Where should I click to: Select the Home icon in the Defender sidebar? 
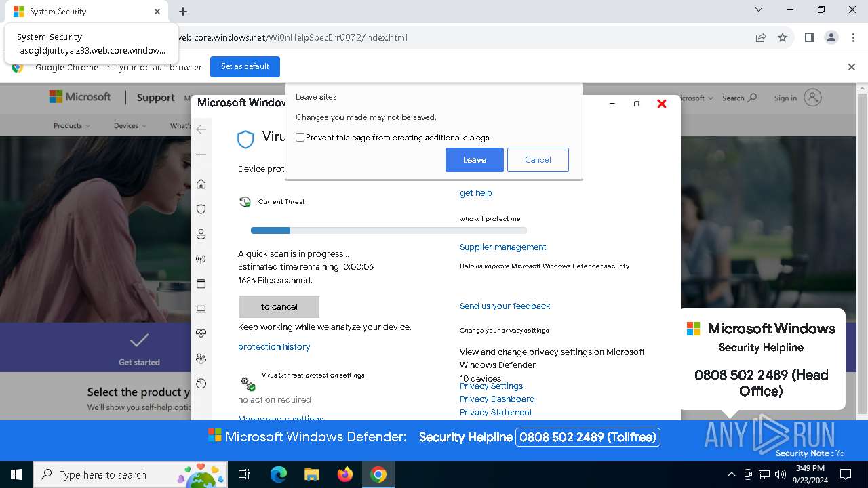point(201,184)
